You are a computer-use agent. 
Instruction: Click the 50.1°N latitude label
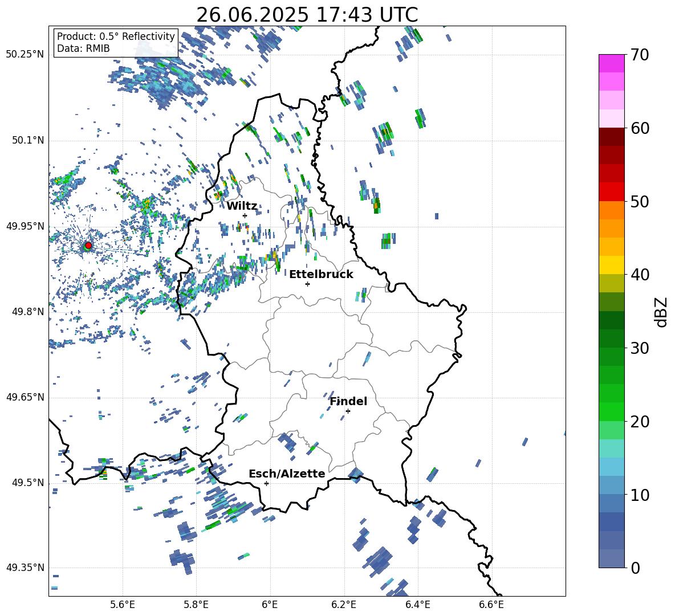tap(29, 141)
